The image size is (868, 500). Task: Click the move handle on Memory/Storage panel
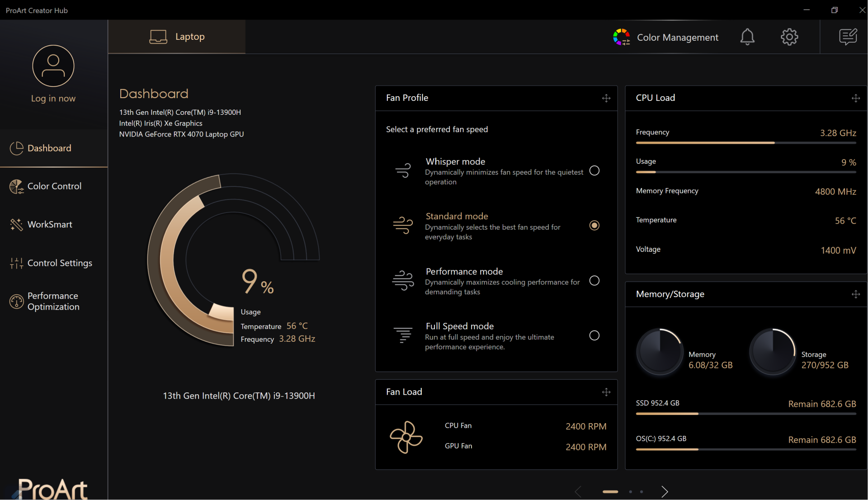(x=856, y=294)
